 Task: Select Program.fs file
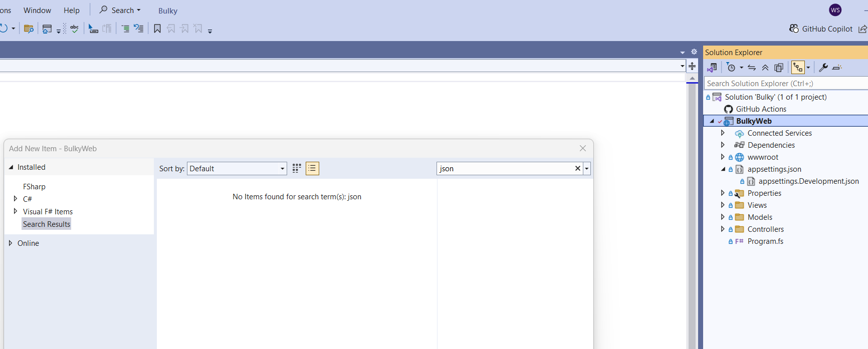[765, 241]
